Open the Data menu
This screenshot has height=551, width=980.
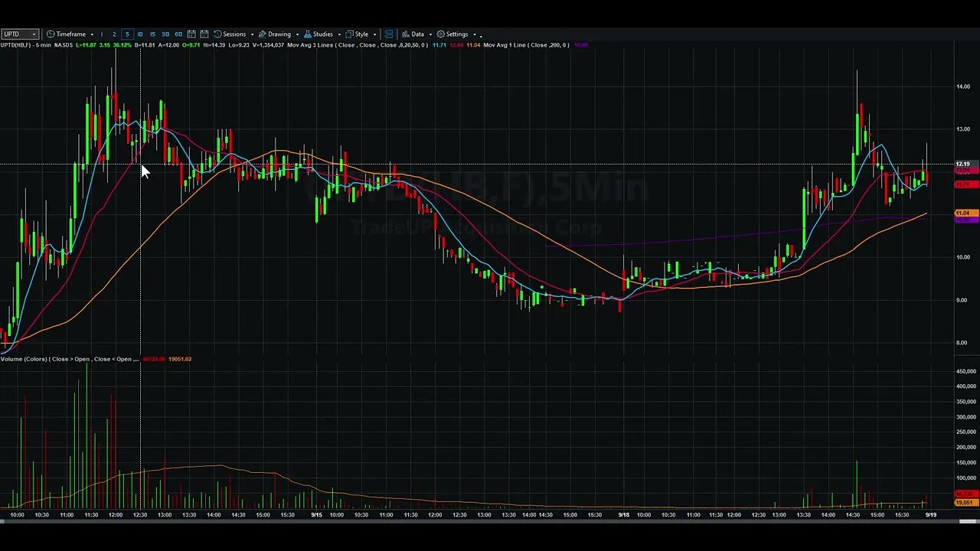(417, 34)
